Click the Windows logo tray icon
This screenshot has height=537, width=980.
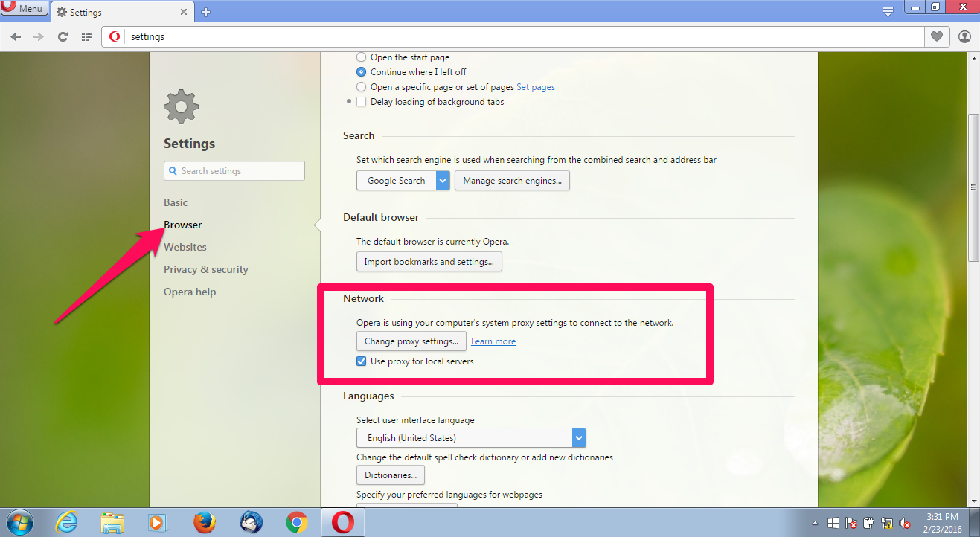point(833,523)
